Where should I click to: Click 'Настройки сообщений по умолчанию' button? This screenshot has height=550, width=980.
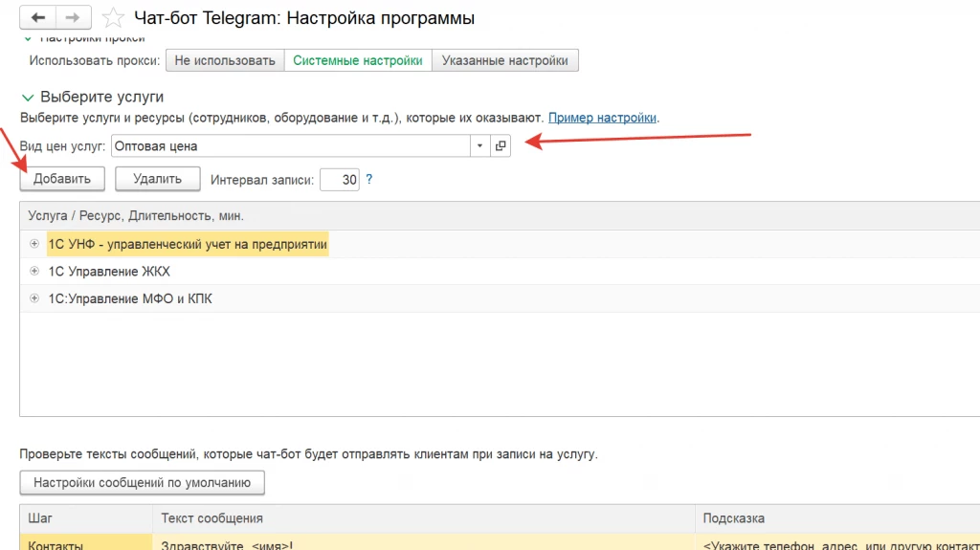[x=142, y=482]
